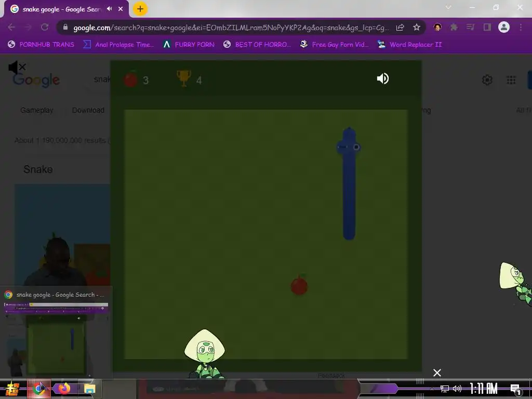This screenshot has width=532, height=399.
Task: Open the clock showing 1:11 AM
Action: pos(484,389)
